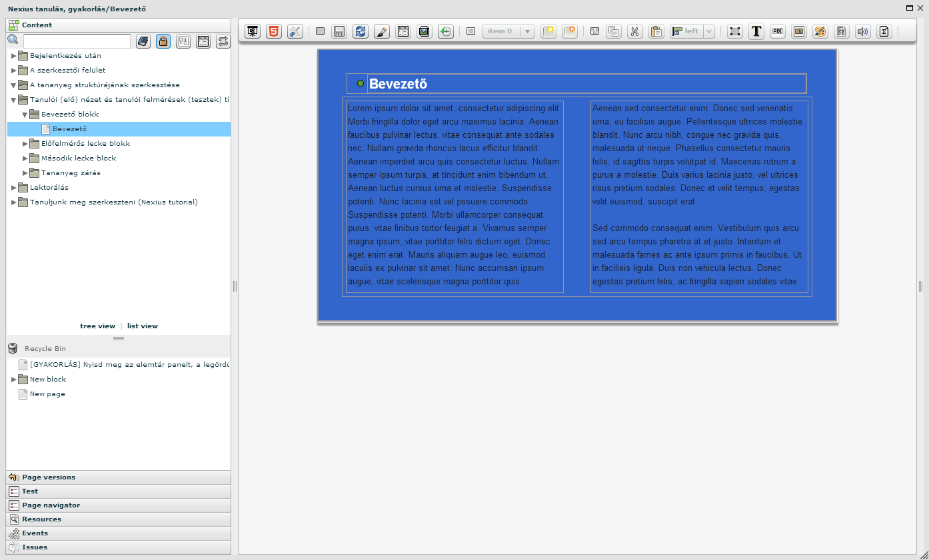Switch to list view
Image resolution: width=929 pixels, height=560 pixels.
tap(143, 326)
